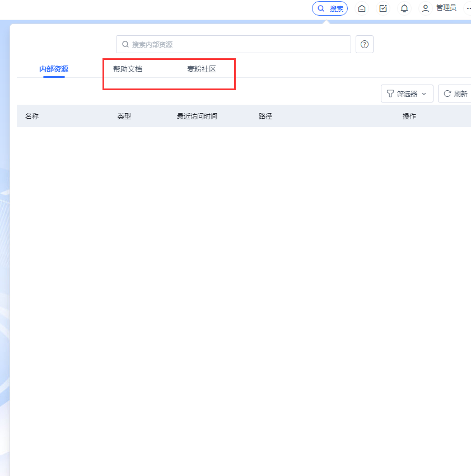Click the 操作 column header
The height and width of the screenshot is (476, 471).
click(x=409, y=116)
